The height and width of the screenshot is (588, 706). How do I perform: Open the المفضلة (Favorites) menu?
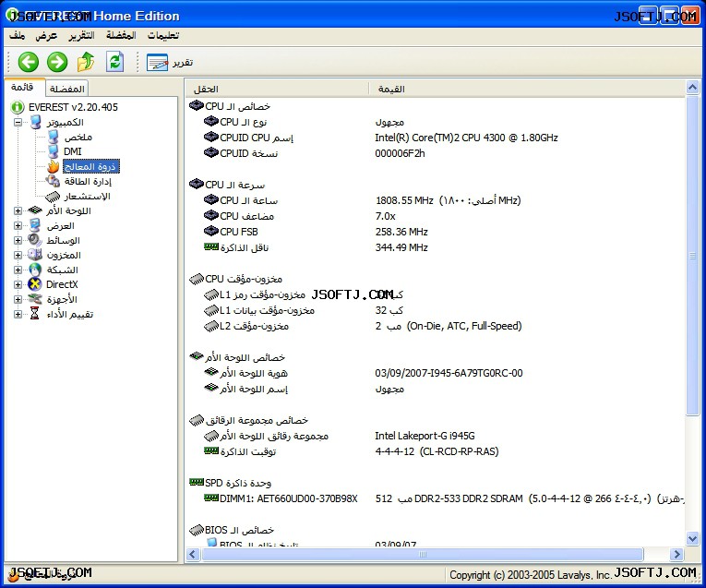coord(121,35)
